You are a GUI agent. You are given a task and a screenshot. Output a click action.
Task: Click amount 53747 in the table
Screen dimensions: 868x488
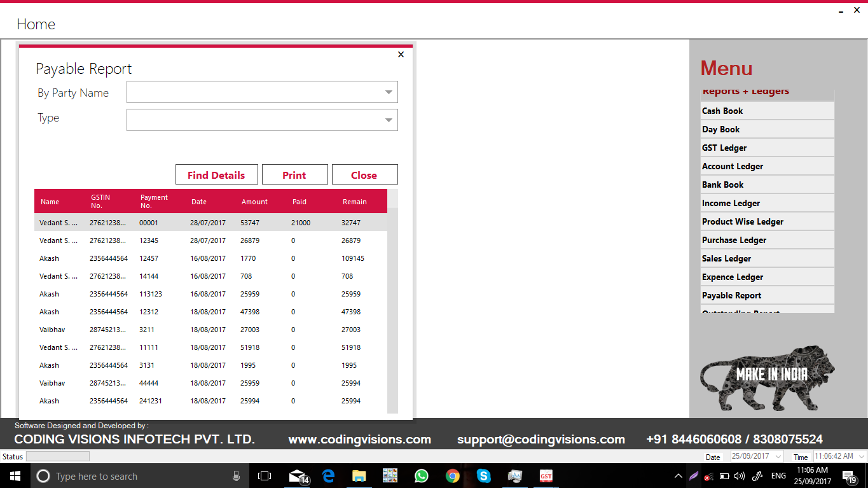tap(250, 223)
